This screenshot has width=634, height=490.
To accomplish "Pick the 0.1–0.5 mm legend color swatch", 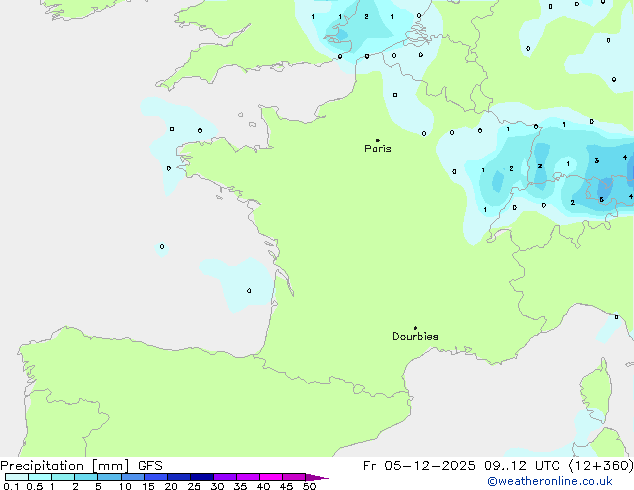I will pyautogui.click(x=17, y=477).
